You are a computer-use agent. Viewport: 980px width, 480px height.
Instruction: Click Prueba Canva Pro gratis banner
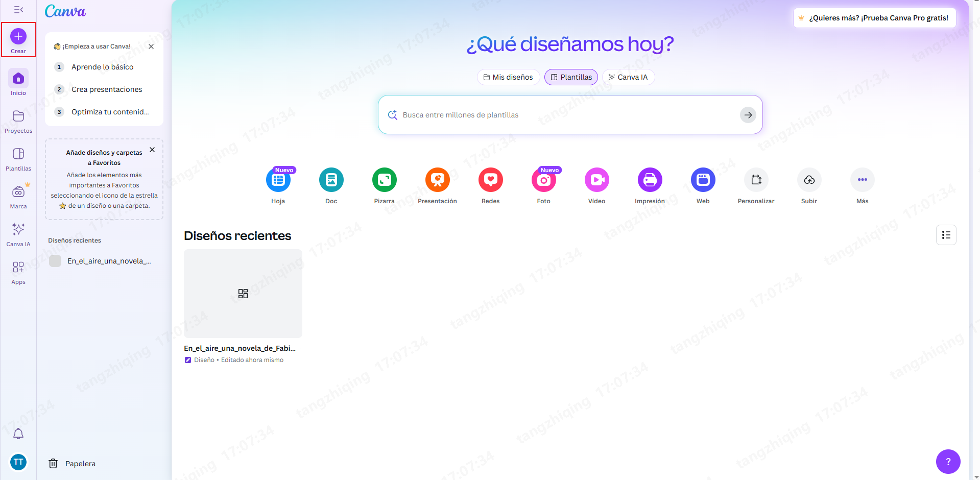point(875,18)
